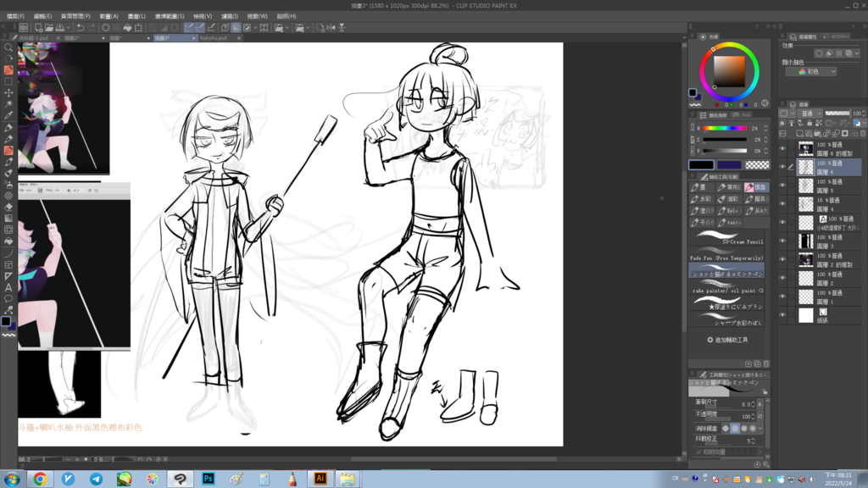Screen dimensions: 868x488
Task: Select the Eraser tool in the left toolbar
Action: pos(8,207)
